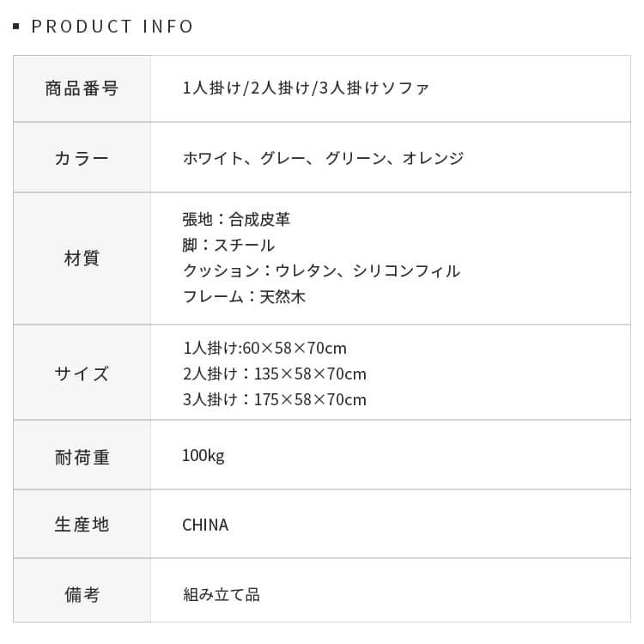Click the フレーム：天然木 line
This screenshot has width=644, height=644.
[244, 297]
